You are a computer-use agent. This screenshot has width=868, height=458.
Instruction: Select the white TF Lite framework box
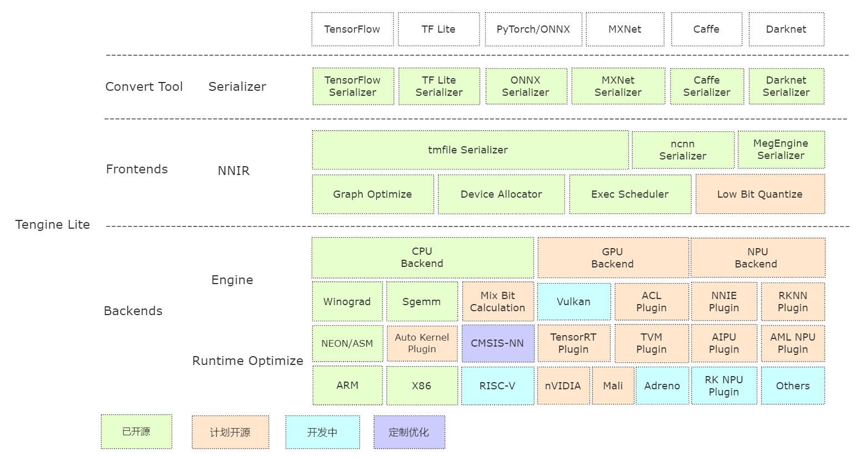[x=438, y=29]
